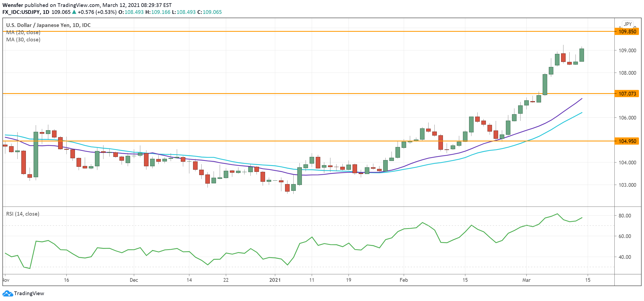Toggle the 30-period moving average visibility
644x301 pixels.
23,40
